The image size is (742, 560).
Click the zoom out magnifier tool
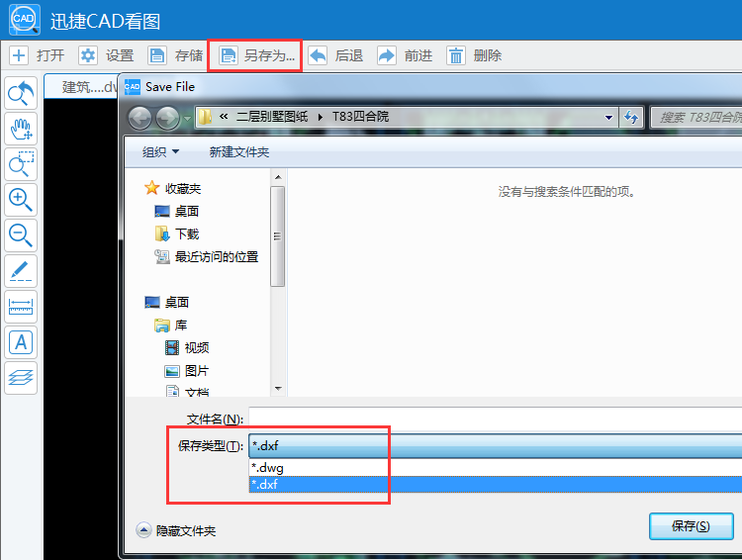[x=21, y=235]
